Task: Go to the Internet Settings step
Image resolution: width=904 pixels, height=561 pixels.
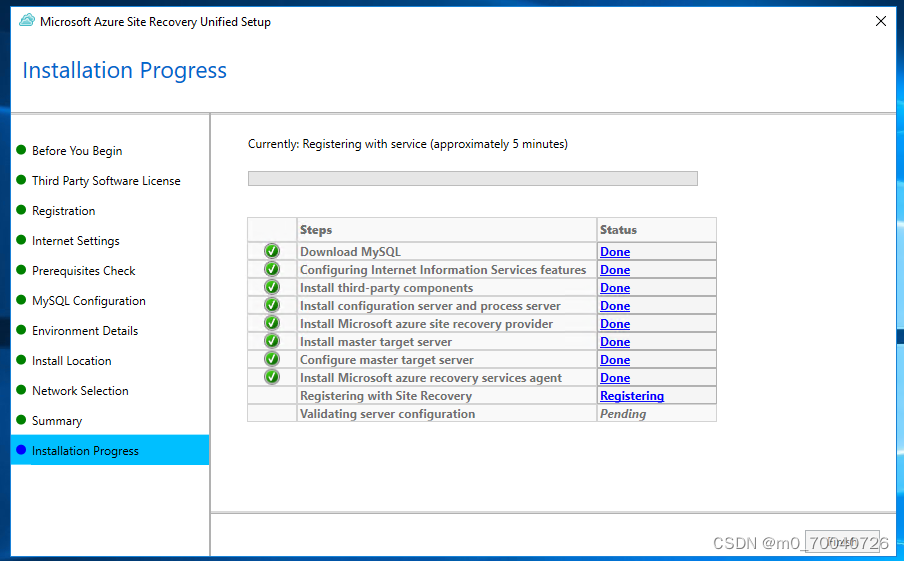Action: click(76, 240)
